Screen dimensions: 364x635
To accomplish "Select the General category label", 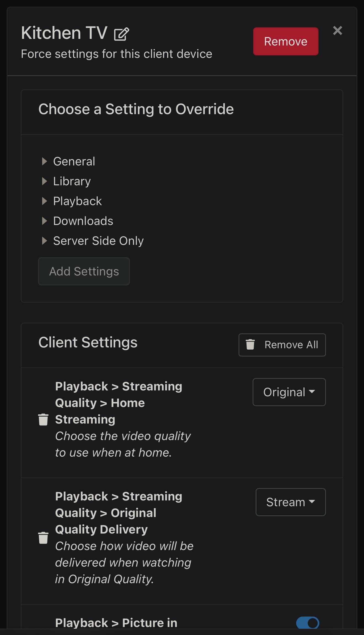I will click(74, 161).
